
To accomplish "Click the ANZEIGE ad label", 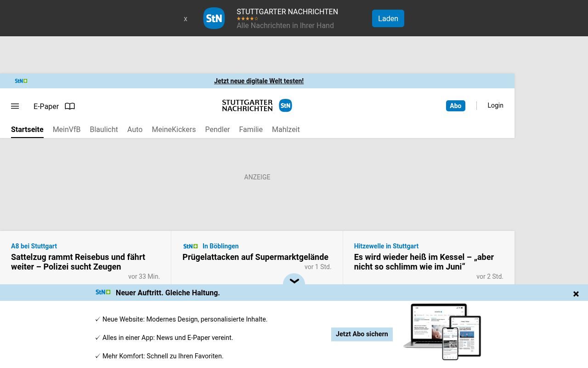I will pos(257,177).
